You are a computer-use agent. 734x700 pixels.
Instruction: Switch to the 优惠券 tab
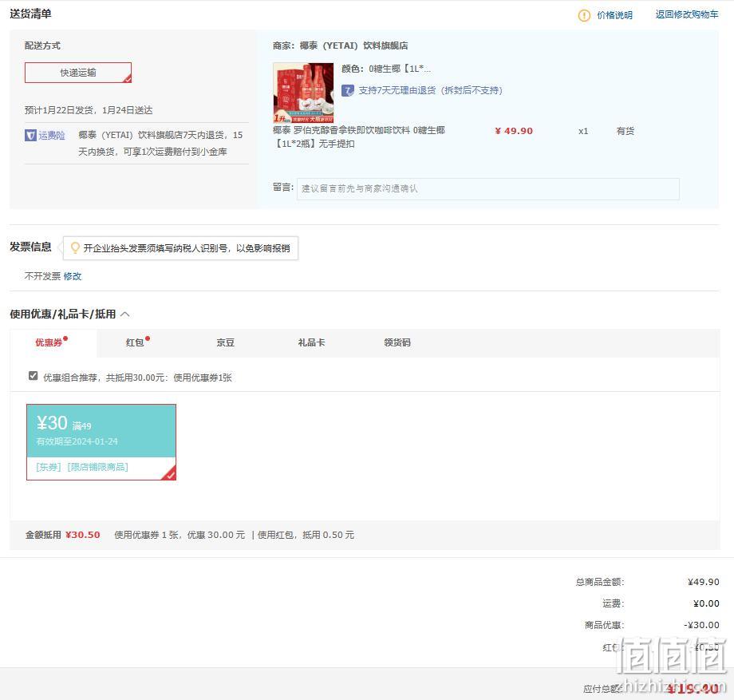(x=53, y=342)
